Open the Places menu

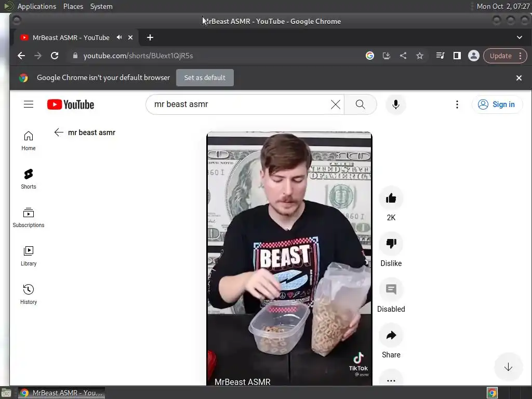pyautogui.click(x=73, y=6)
